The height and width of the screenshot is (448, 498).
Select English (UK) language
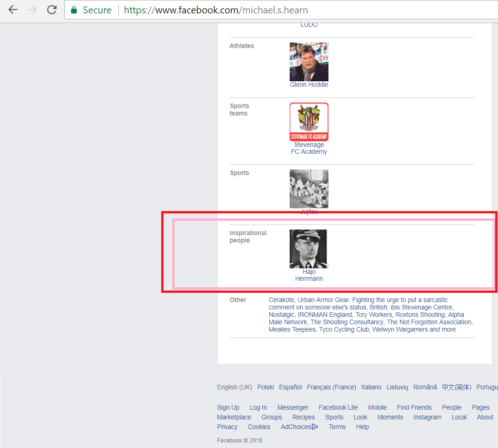(234, 387)
